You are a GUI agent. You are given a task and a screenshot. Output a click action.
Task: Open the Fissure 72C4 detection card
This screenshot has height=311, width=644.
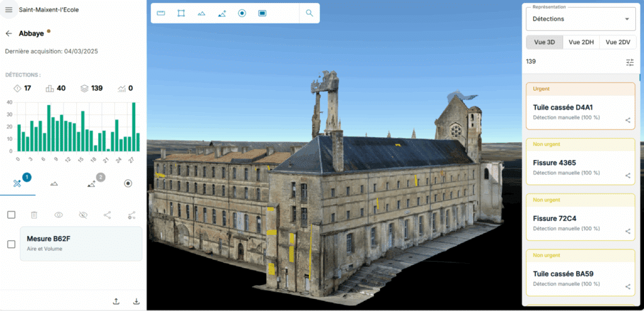click(580, 217)
